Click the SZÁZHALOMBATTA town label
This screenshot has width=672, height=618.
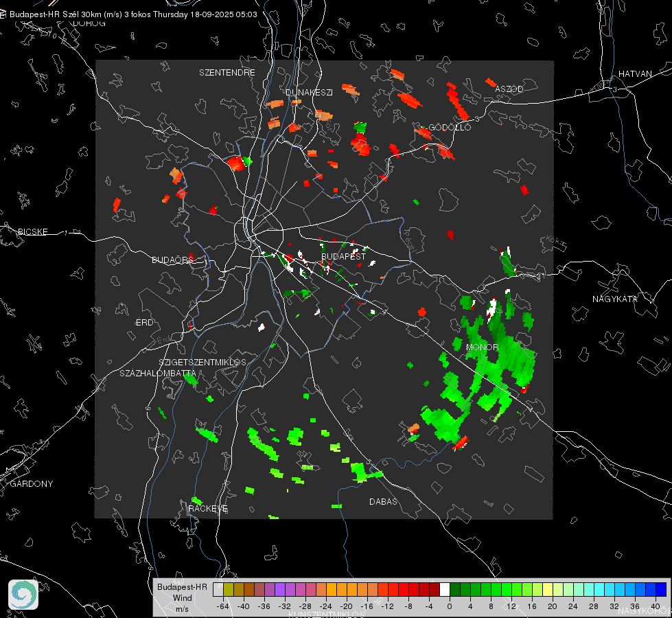pyautogui.click(x=157, y=374)
